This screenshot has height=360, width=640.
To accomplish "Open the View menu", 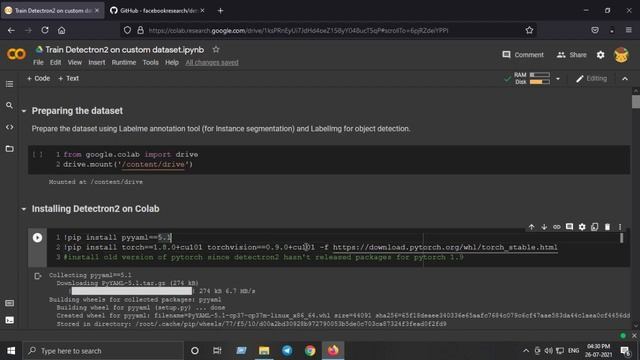I will pyautogui.click(x=75, y=62).
